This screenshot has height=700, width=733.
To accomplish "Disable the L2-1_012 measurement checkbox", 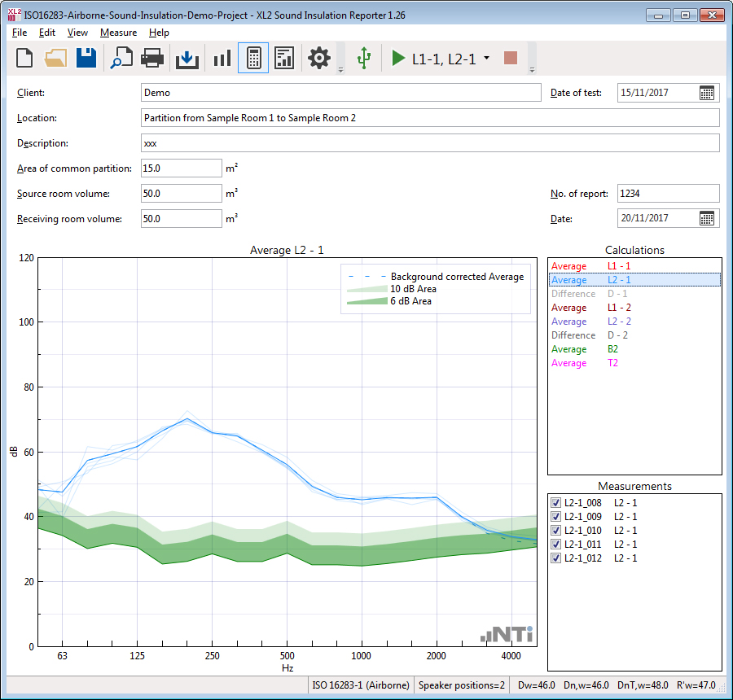I will coord(555,558).
